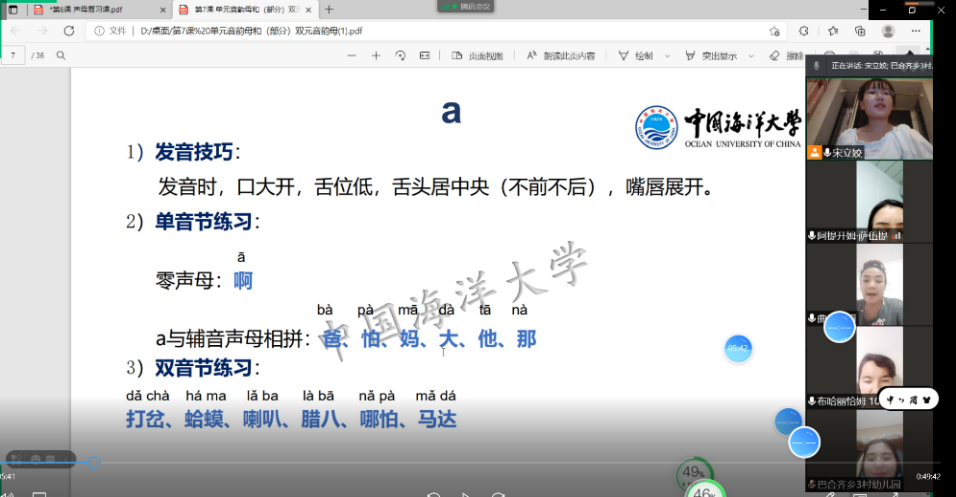956x497 pixels.
Task: Open a new browser tab
Action: pos(329,9)
